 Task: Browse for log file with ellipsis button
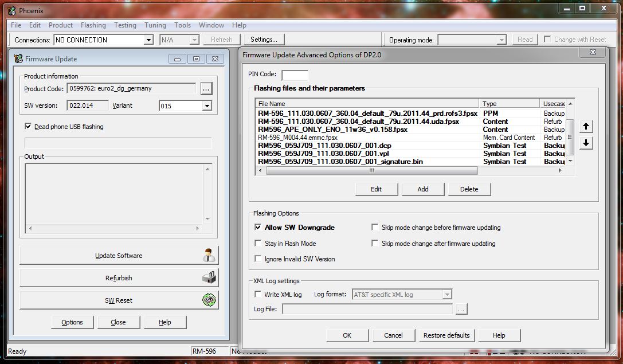click(461, 309)
